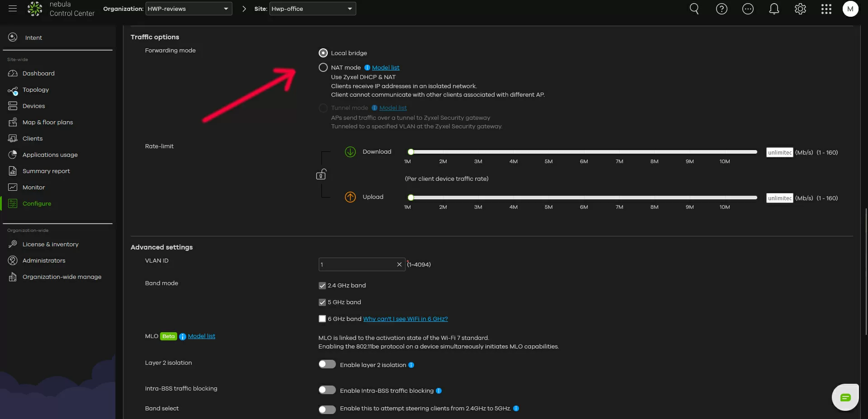The height and width of the screenshot is (419, 868).
Task: Check the 6 GHz band checkbox
Action: [x=322, y=319]
